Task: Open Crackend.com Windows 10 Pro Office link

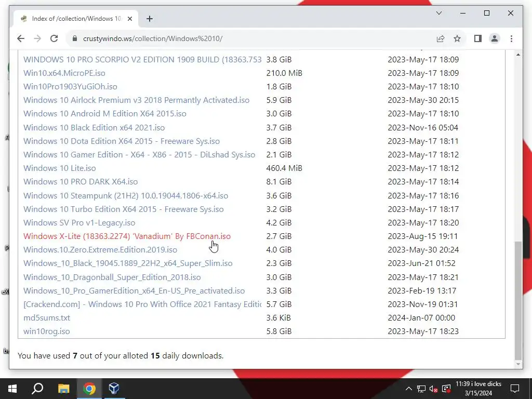Action: pyautogui.click(x=142, y=304)
